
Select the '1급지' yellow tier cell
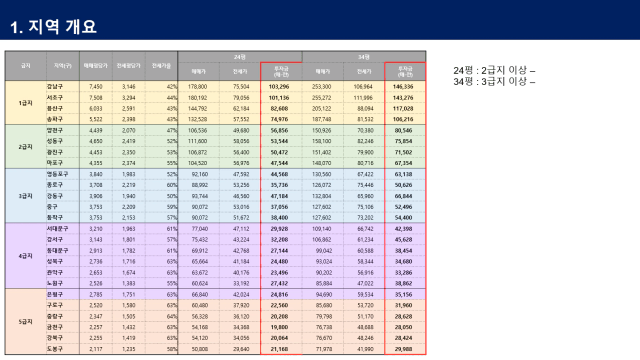coord(26,103)
